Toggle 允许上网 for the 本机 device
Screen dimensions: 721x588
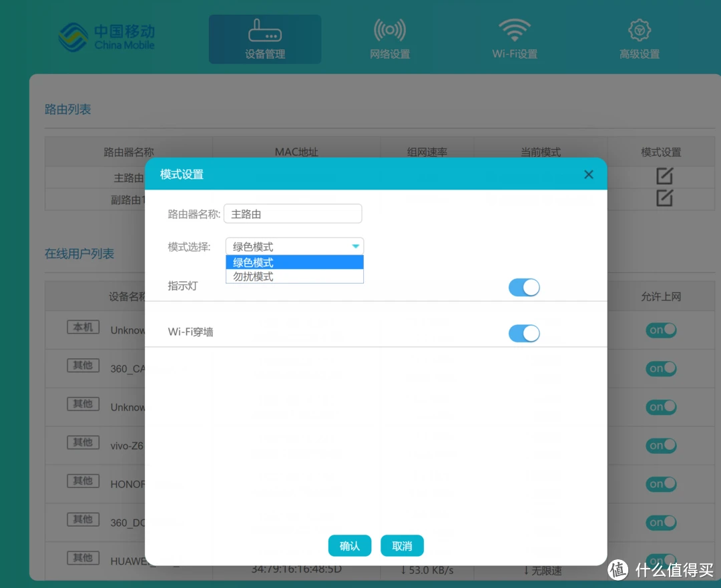click(x=661, y=330)
